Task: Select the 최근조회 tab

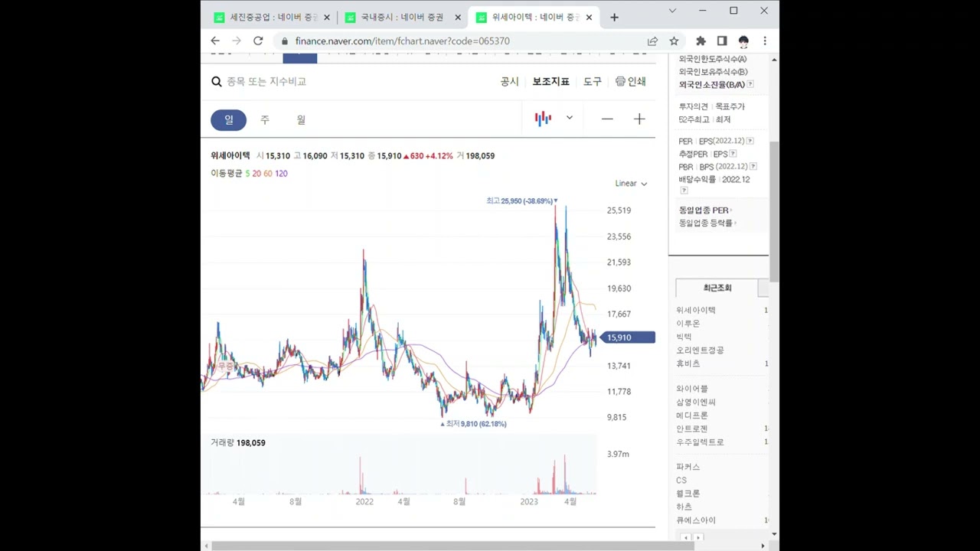Action: pyautogui.click(x=717, y=288)
